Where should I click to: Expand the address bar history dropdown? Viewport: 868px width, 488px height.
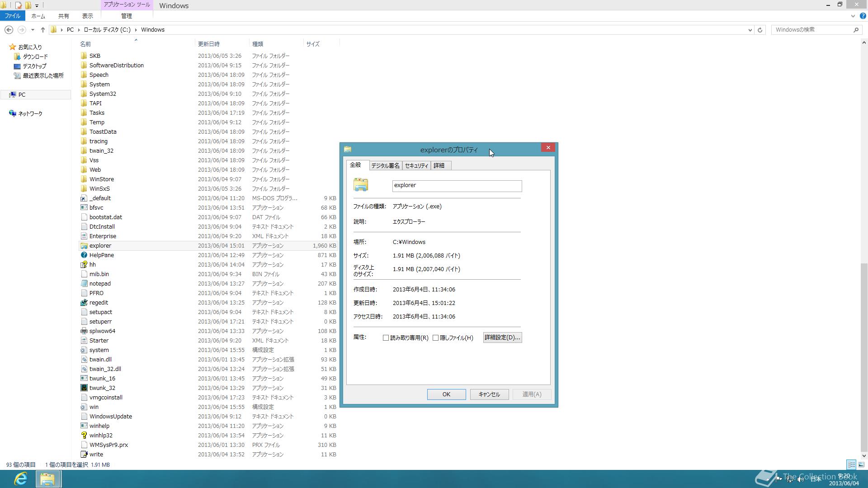pyautogui.click(x=750, y=30)
